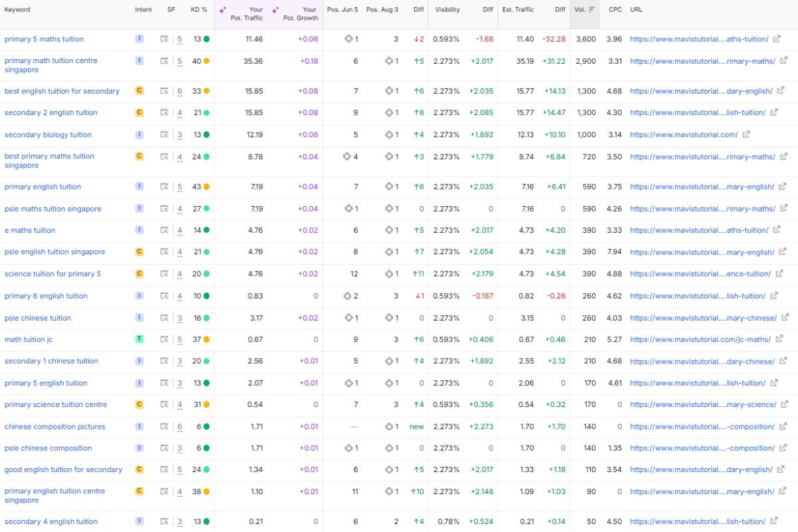This screenshot has width=798, height=532.
Task: Sort by Pos. Aug 3 column header
Action: [x=382, y=10]
